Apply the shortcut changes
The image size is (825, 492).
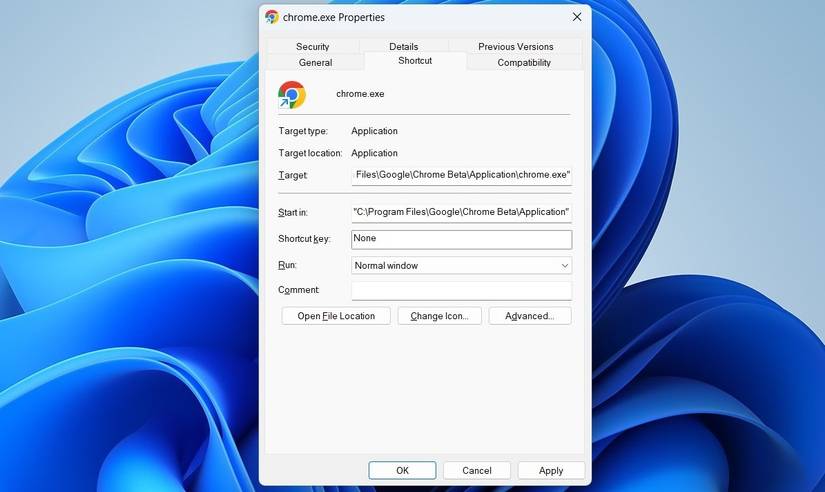(551, 470)
